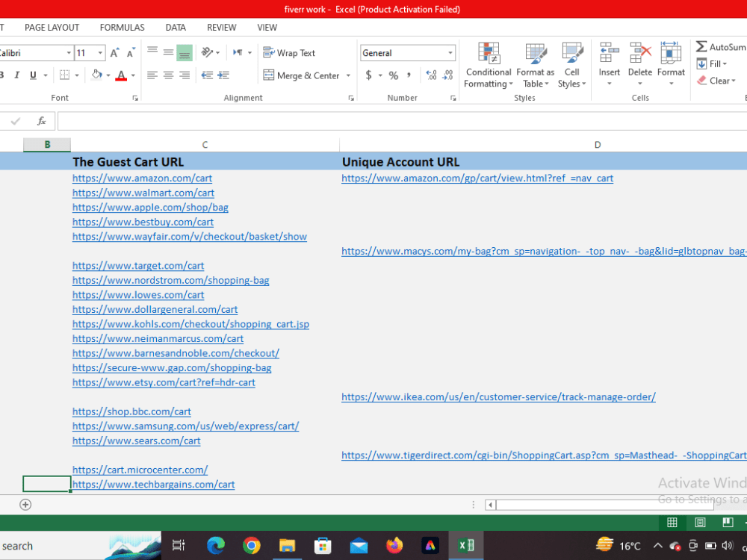The image size is (747, 560).
Task: Open Conditional Formatting menu
Action: 488,65
